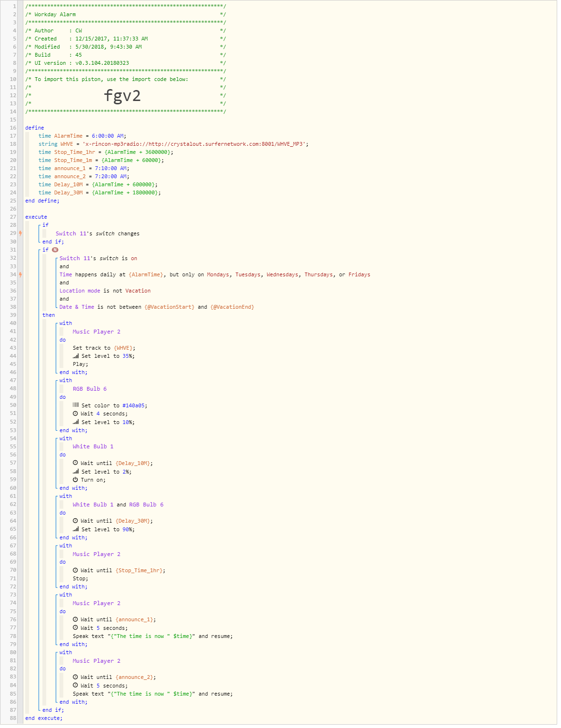Click the announce_2 value '7:20:00 AM'

(x=110, y=176)
